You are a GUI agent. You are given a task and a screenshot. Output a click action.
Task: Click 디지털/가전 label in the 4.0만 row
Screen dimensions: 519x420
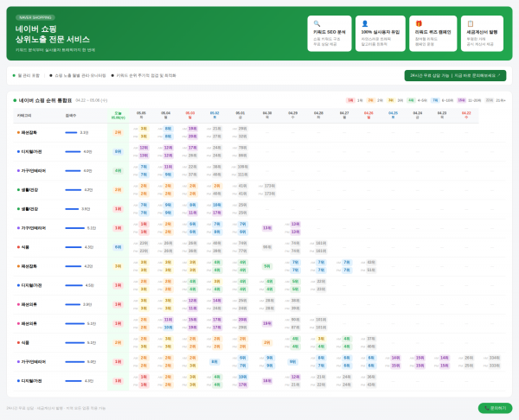click(x=31, y=152)
